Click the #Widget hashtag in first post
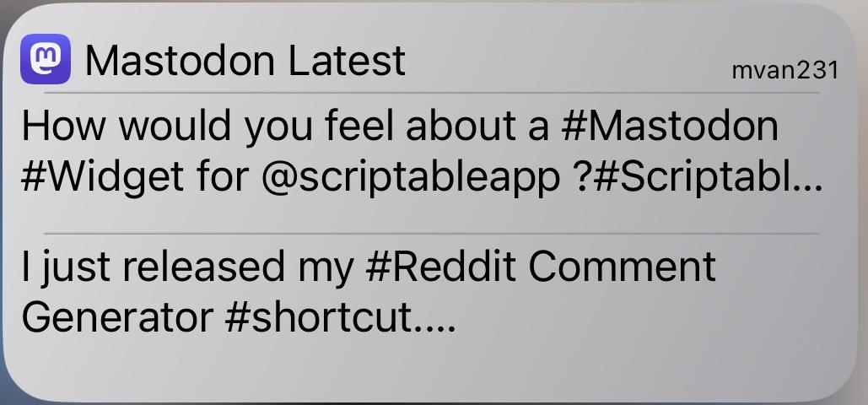868x405 pixels. click(x=102, y=177)
